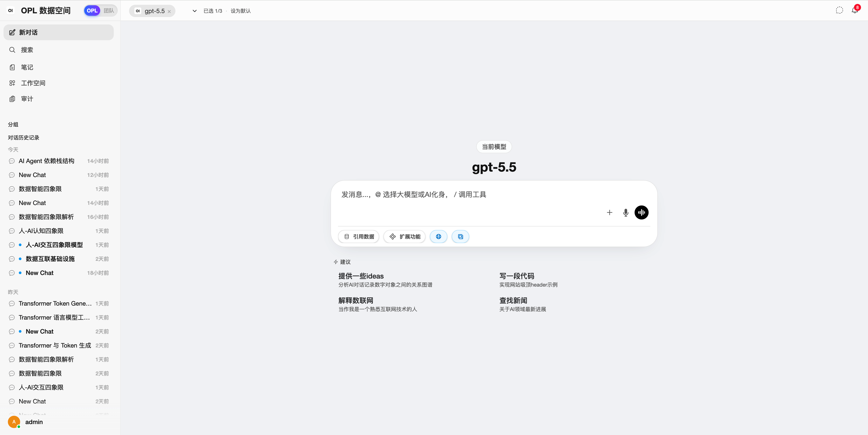Screen dimensions: 868x435
Task: Toggle the image generation icon button
Action: [460, 237]
